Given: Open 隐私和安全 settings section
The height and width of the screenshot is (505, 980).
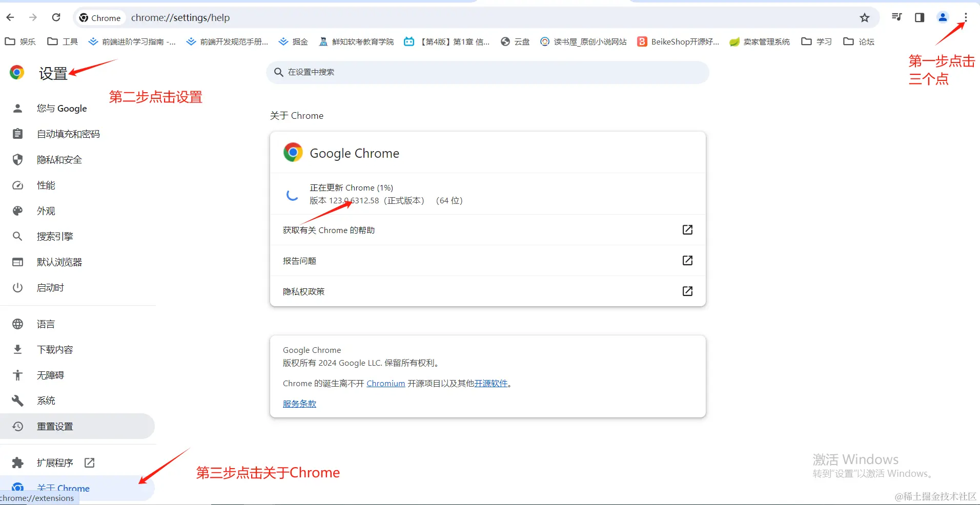Looking at the screenshot, I should (x=77, y=159).
